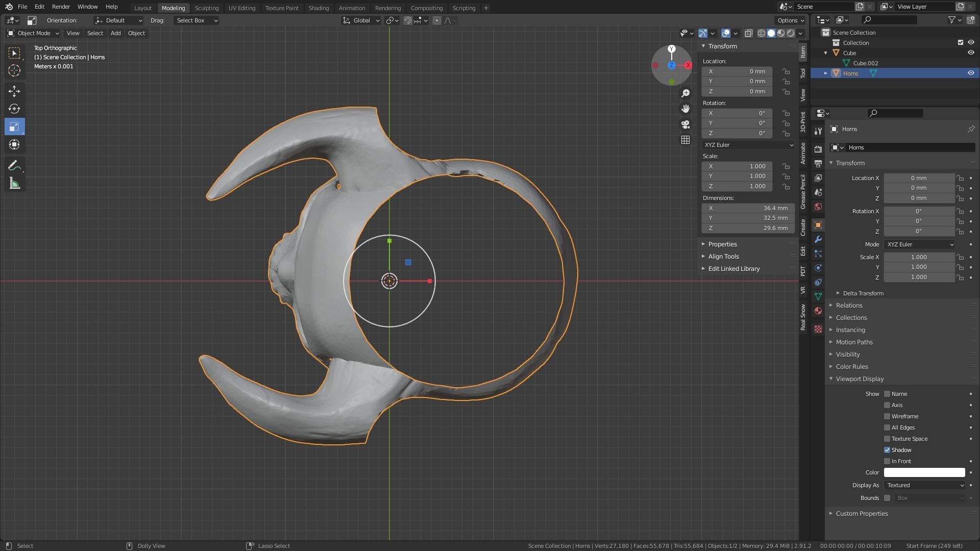Open Active Tool properties tab

coord(818,131)
